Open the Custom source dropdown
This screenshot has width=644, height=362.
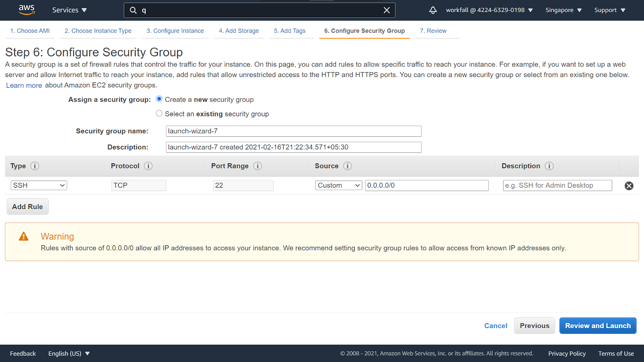(339, 185)
